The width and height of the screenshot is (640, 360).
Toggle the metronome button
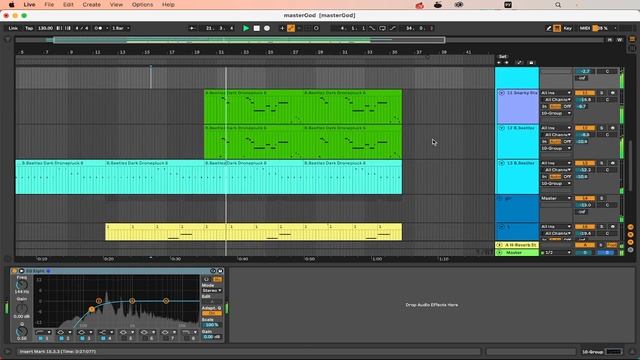pos(98,28)
